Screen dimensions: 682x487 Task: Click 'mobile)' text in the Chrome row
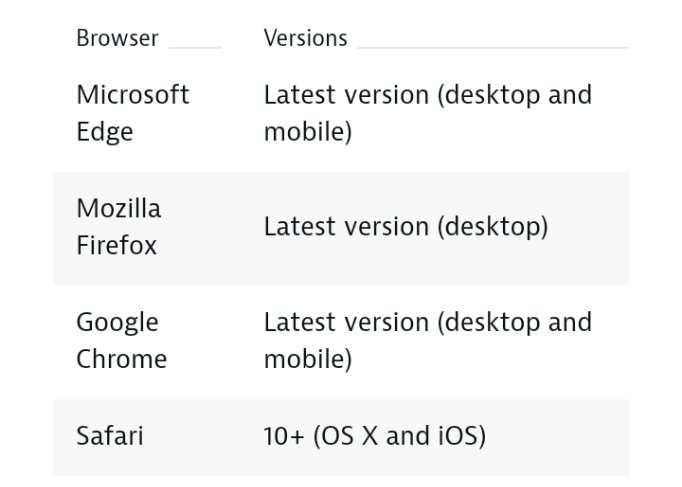(x=308, y=360)
